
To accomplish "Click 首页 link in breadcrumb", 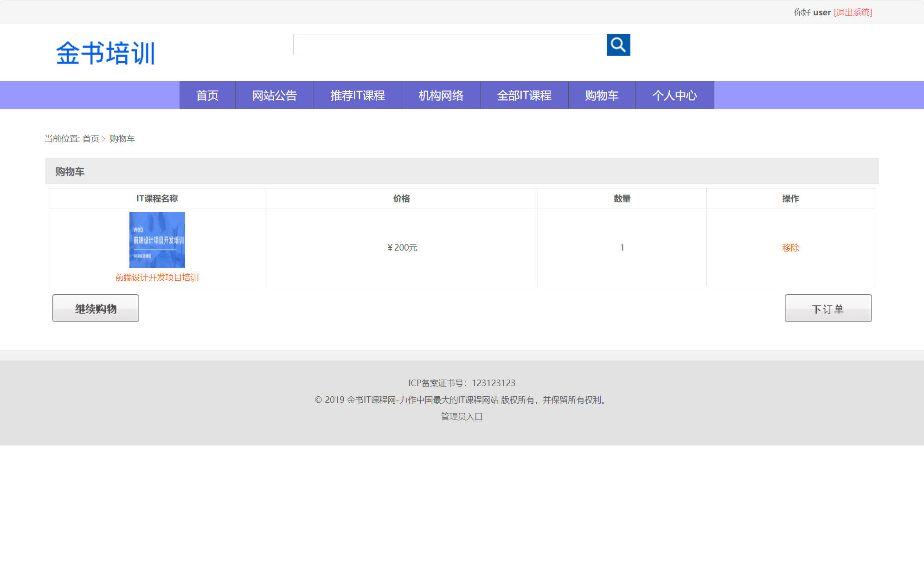I will point(91,139).
